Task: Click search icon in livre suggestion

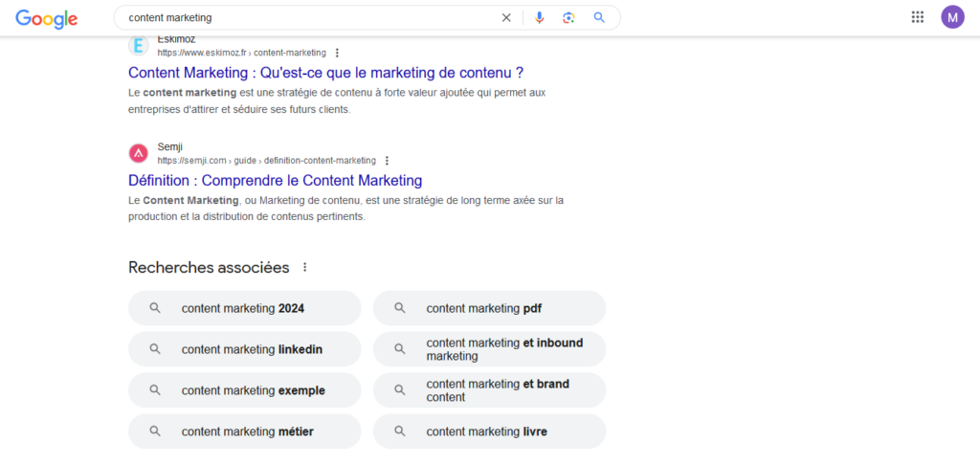Action: pos(400,432)
